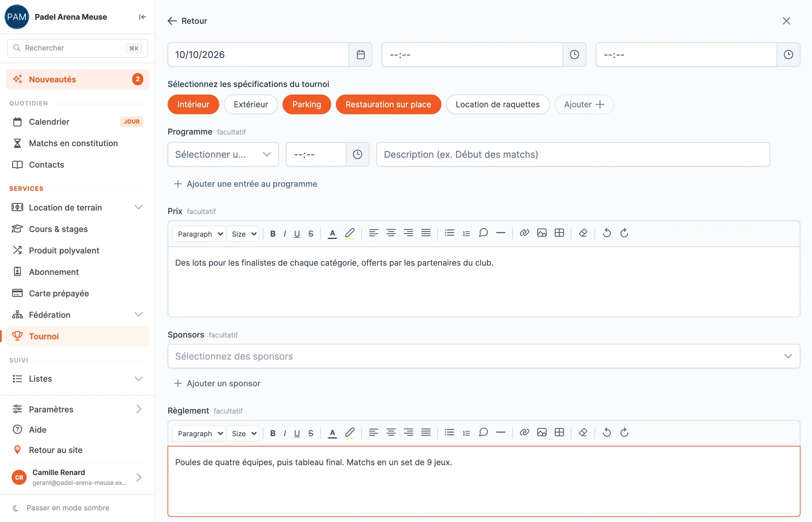Toggle the Extérieur specification chip

click(251, 104)
